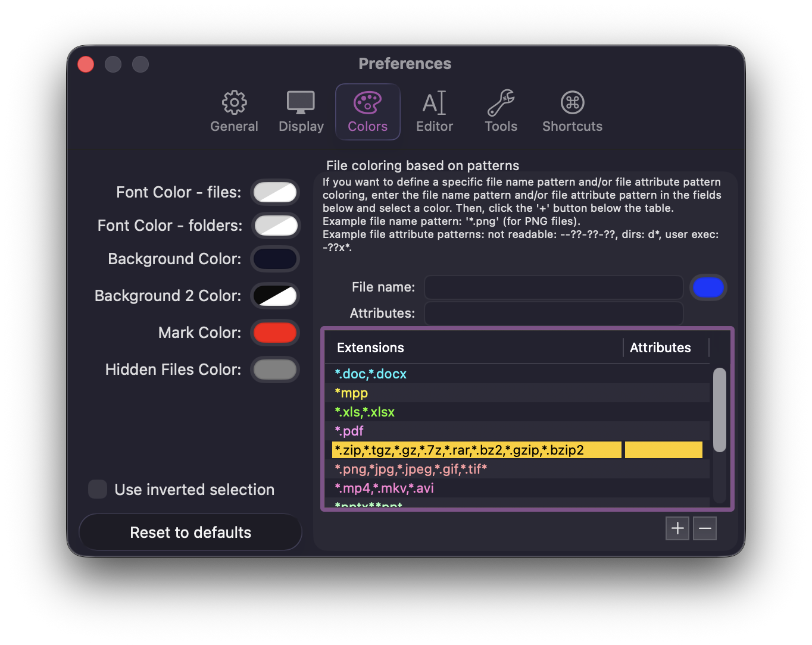
Task: Click the minus icon to remove a pattern
Action: tap(704, 528)
